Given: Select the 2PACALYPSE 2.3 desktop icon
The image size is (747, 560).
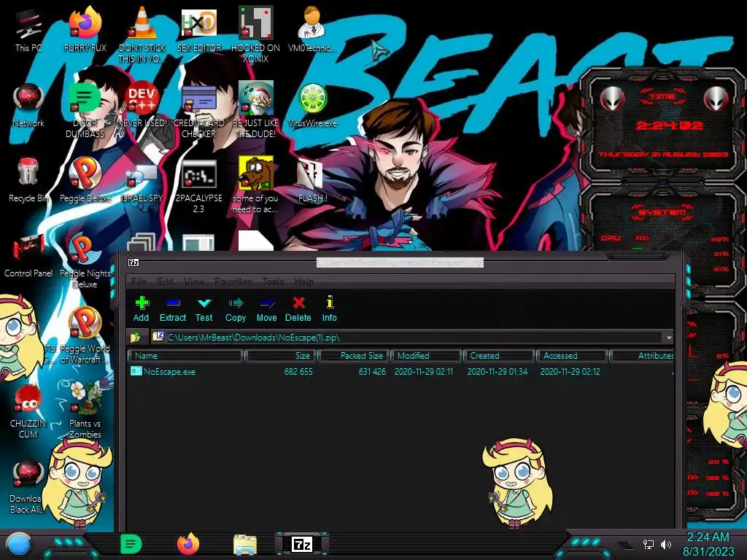Looking at the screenshot, I should click(x=199, y=186).
